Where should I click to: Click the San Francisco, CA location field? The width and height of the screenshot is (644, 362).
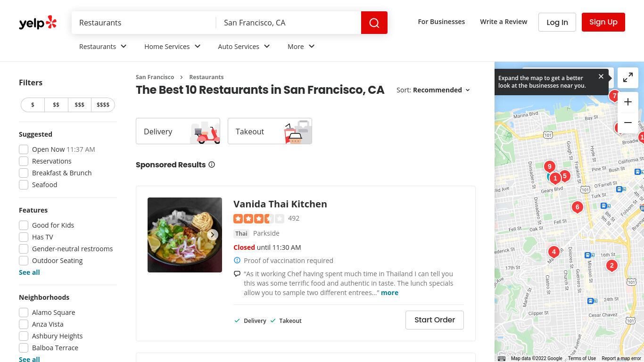click(289, 23)
